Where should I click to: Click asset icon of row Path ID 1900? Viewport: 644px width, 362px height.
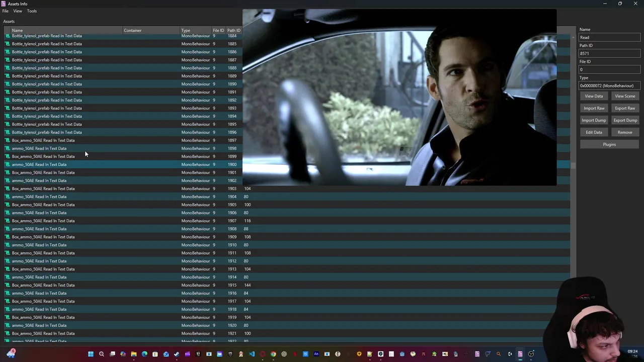coord(8,164)
